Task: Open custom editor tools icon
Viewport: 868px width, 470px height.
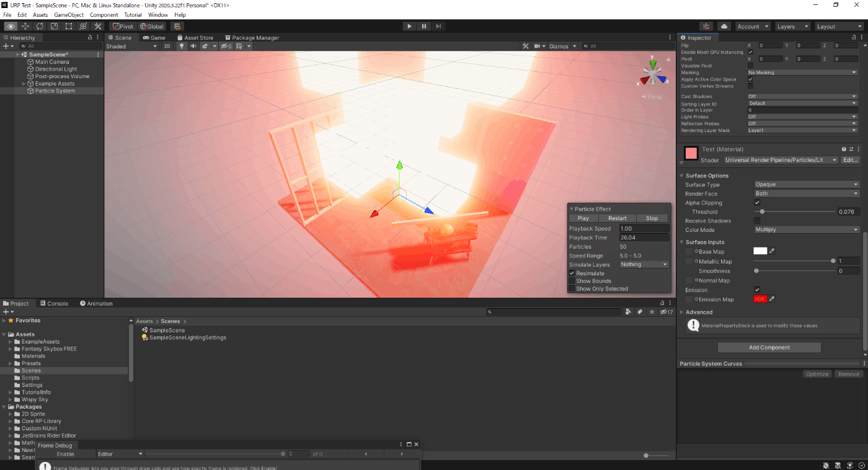Action: (x=97, y=27)
